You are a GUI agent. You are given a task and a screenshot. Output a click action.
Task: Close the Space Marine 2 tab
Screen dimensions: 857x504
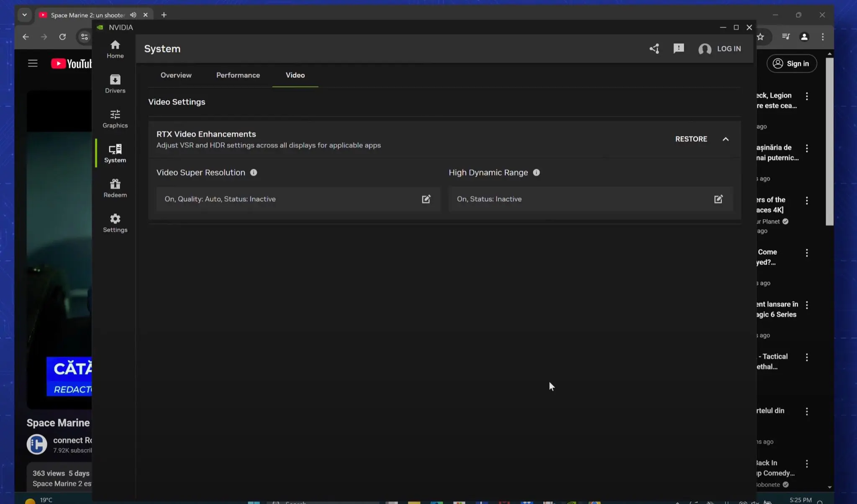[x=145, y=15]
